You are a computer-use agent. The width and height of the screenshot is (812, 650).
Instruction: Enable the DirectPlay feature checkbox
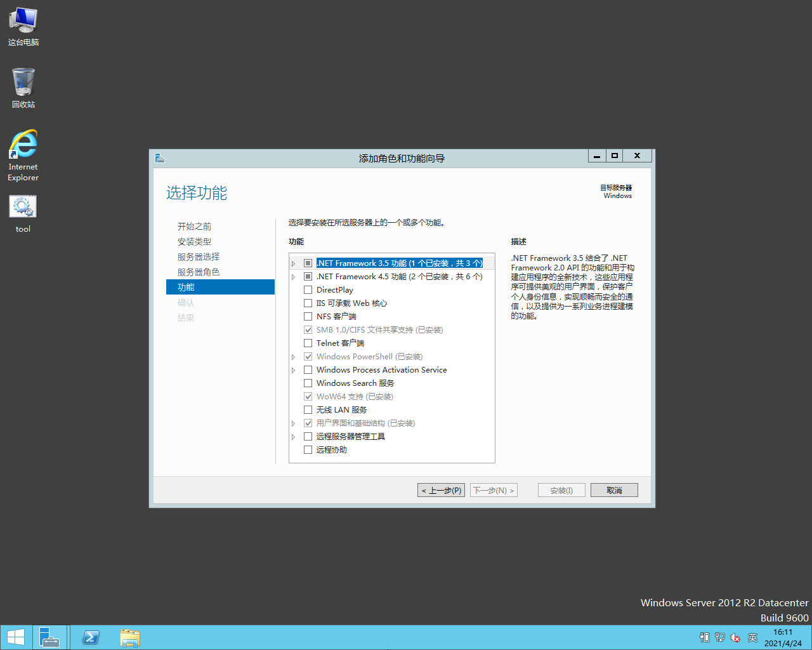point(308,290)
